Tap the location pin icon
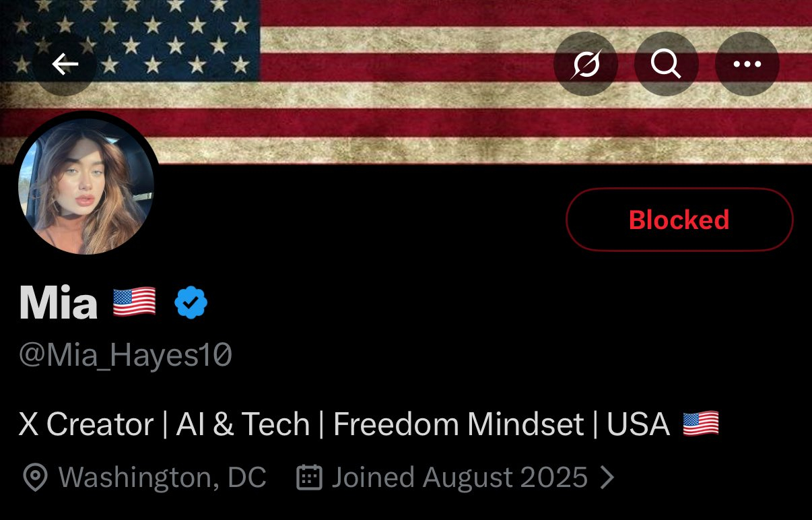The width and height of the screenshot is (812, 520). point(34,478)
